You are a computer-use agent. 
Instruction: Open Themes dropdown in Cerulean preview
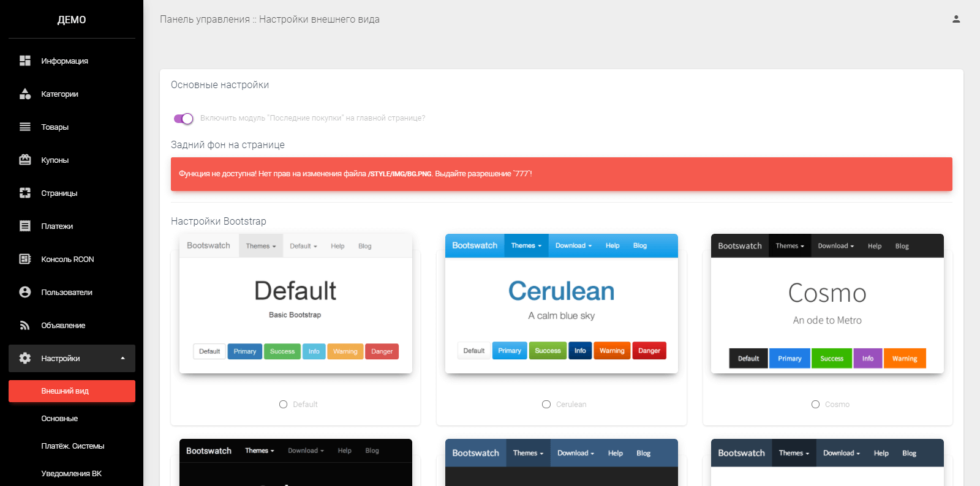click(x=527, y=245)
